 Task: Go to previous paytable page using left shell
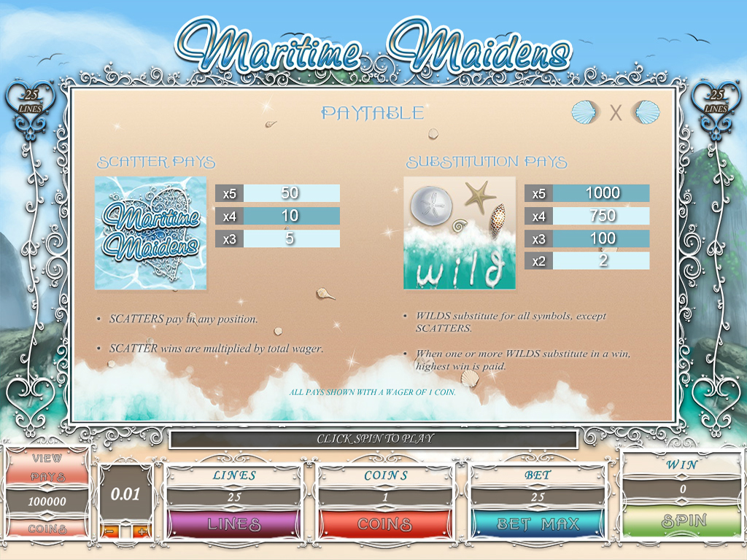[x=584, y=113]
